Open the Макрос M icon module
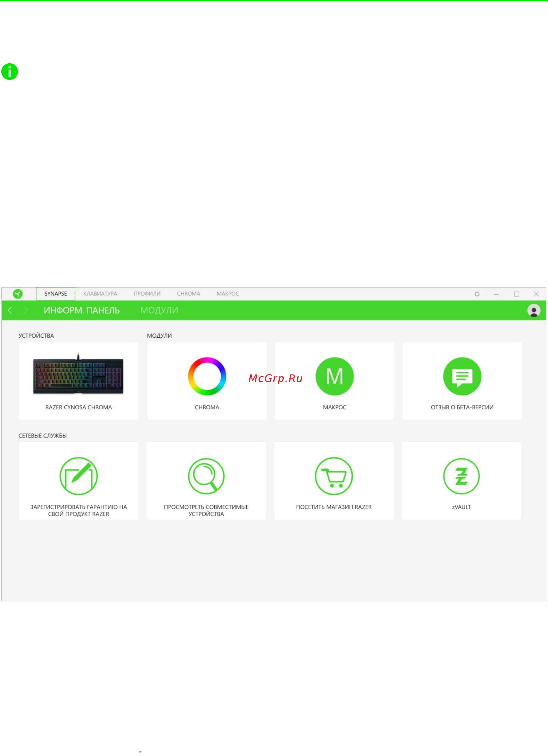The width and height of the screenshot is (548, 756). [x=334, y=376]
